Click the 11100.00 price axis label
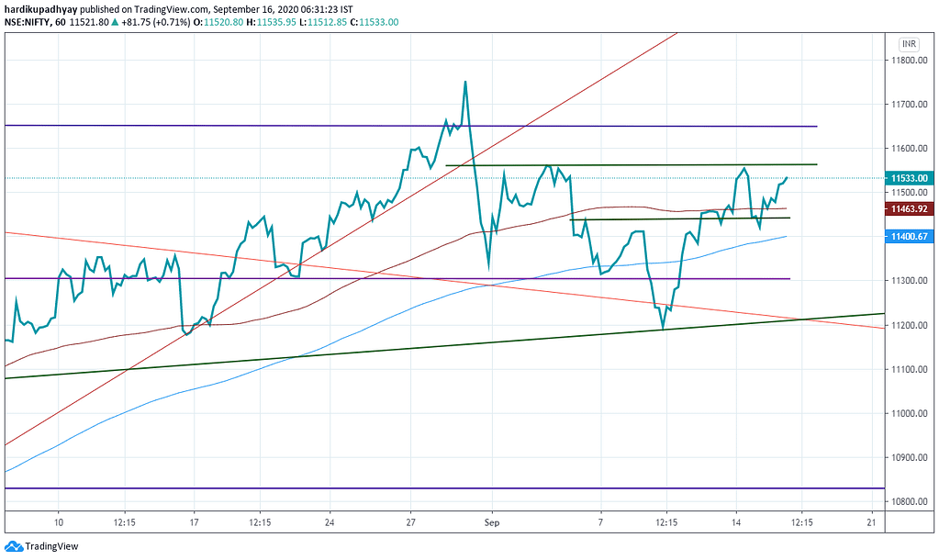 pos(909,370)
